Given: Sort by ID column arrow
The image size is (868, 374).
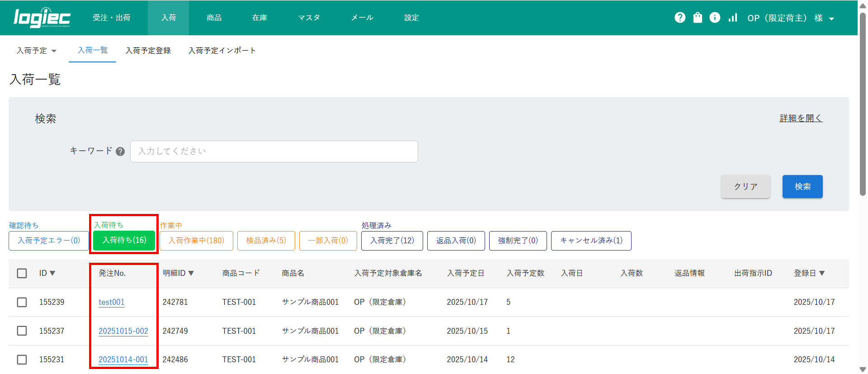Looking at the screenshot, I should [52, 273].
